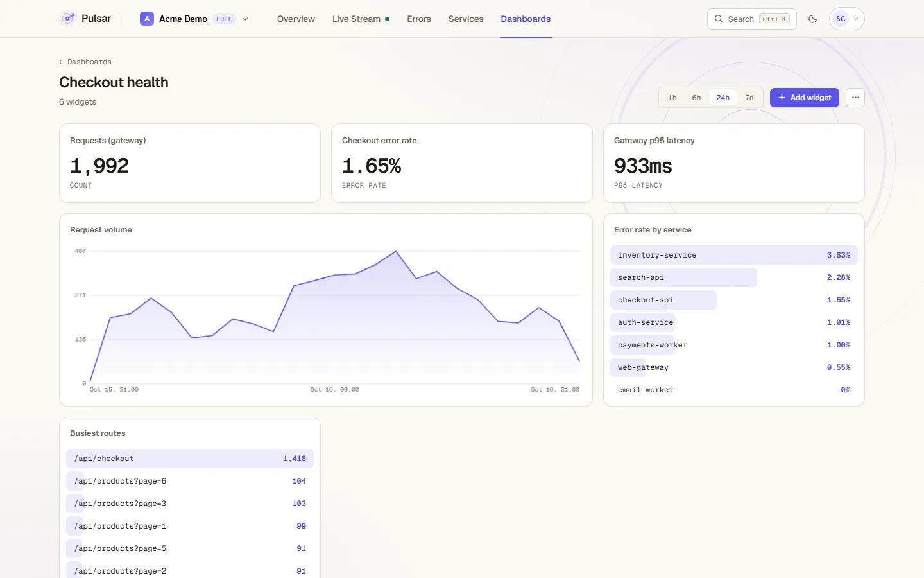Click the inventory-service error rate bar
The image size is (924, 578).
tap(734, 255)
